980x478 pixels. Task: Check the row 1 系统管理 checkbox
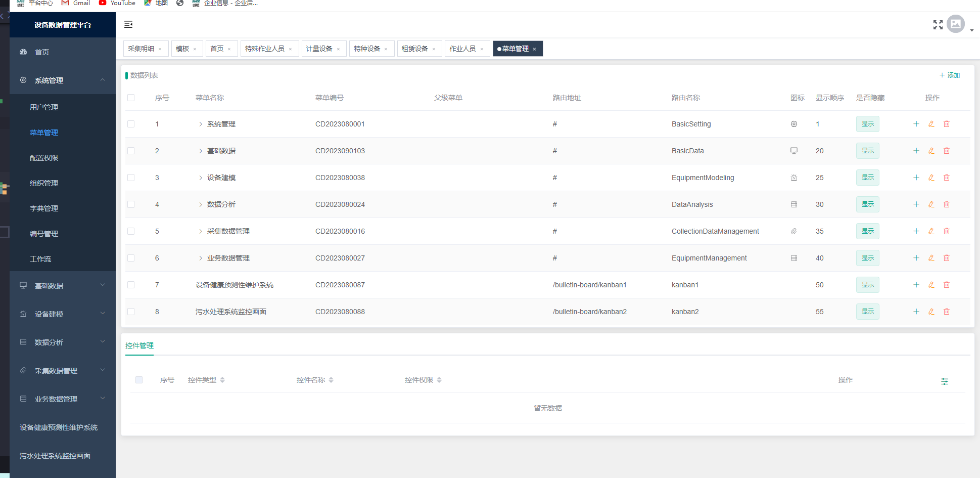point(131,124)
